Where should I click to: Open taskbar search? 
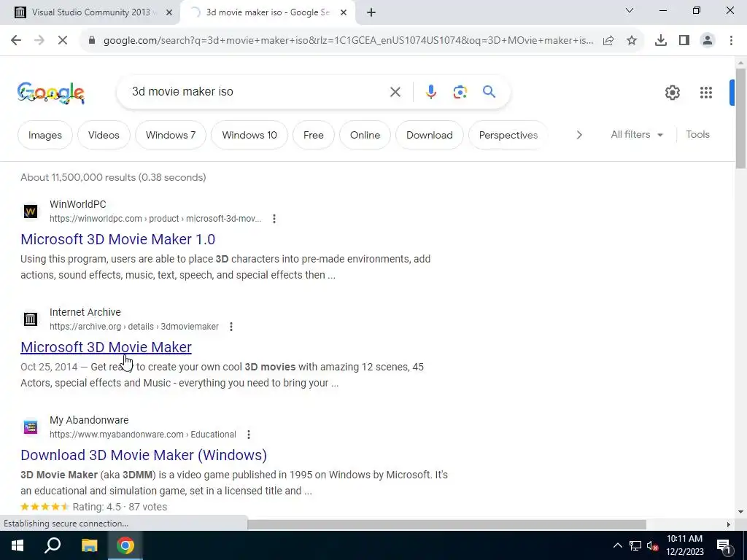53,545
